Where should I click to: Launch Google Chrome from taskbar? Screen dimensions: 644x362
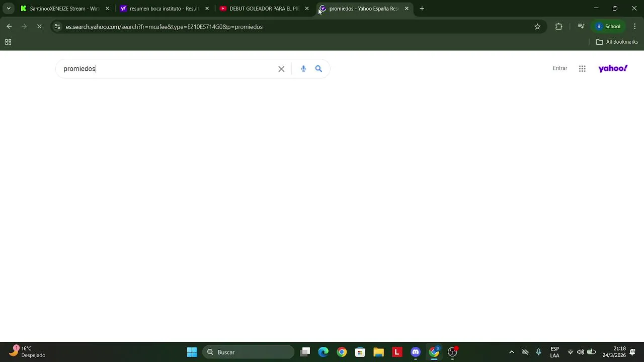coord(342,352)
